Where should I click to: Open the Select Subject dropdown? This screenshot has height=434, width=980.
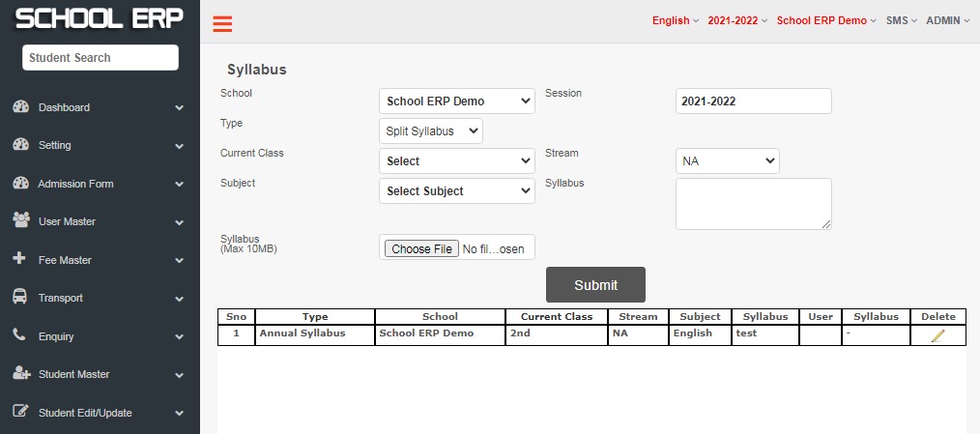pos(457,190)
